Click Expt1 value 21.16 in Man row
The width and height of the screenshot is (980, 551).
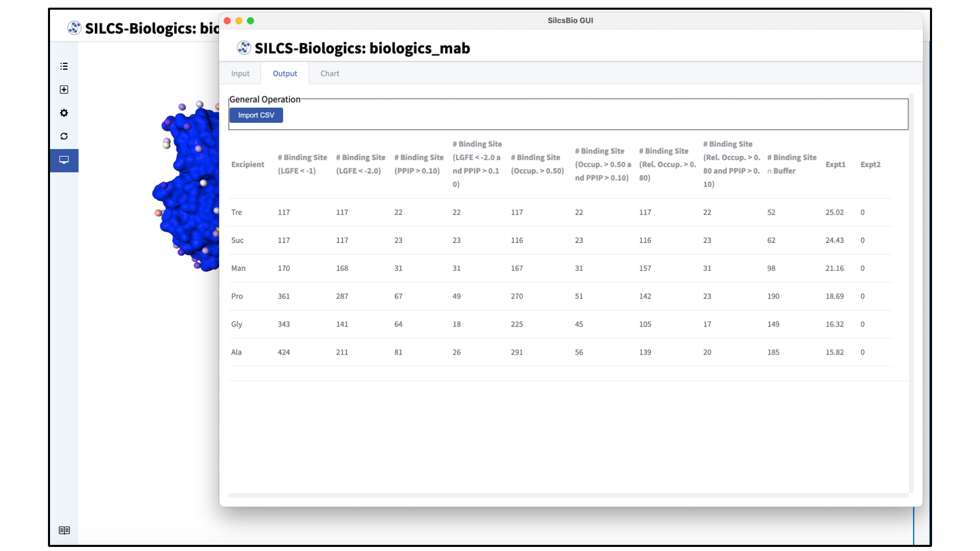tap(835, 268)
